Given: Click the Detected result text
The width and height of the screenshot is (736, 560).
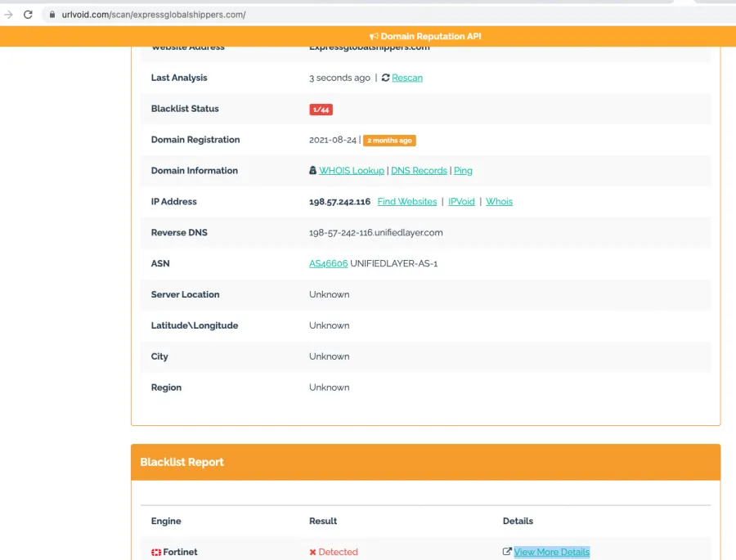Looking at the screenshot, I should click(x=339, y=552).
